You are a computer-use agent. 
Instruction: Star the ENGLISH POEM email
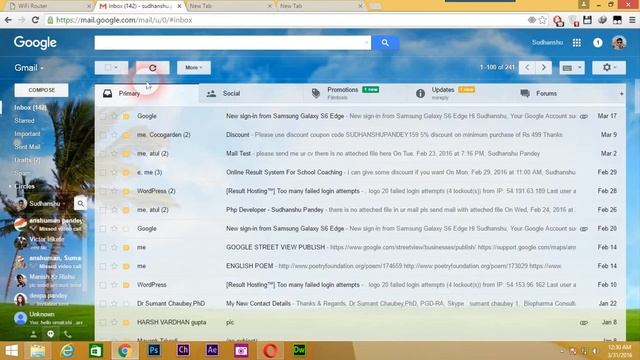point(115,266)
